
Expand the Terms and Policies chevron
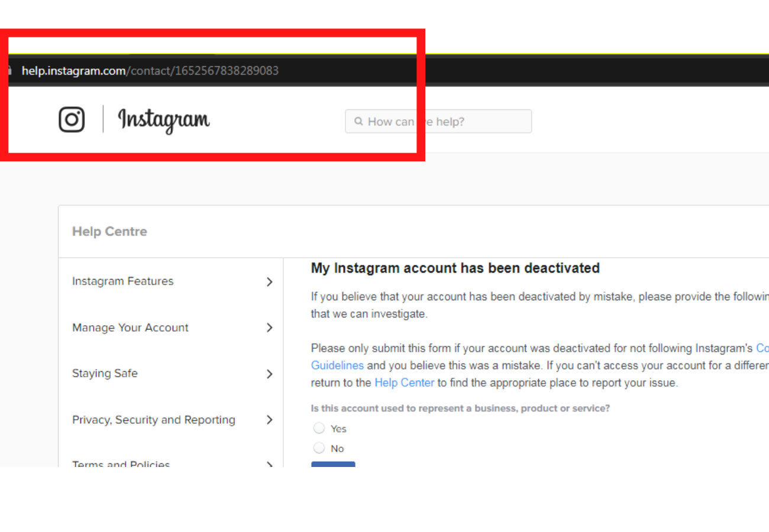coord(270,465)
